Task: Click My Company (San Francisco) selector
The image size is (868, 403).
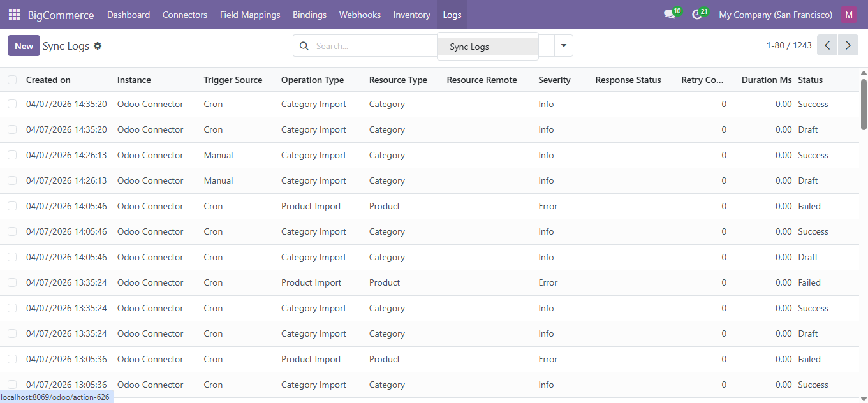Action: (x=775, y=14)
